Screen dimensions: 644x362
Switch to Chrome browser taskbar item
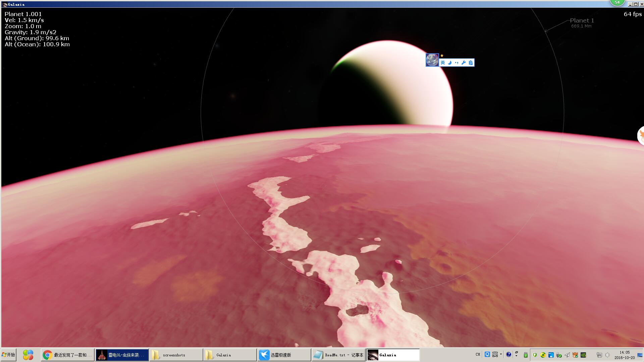[67, 355]
